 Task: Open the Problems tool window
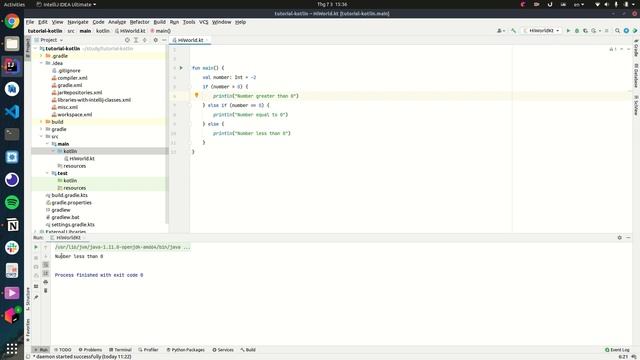(90, 350)
